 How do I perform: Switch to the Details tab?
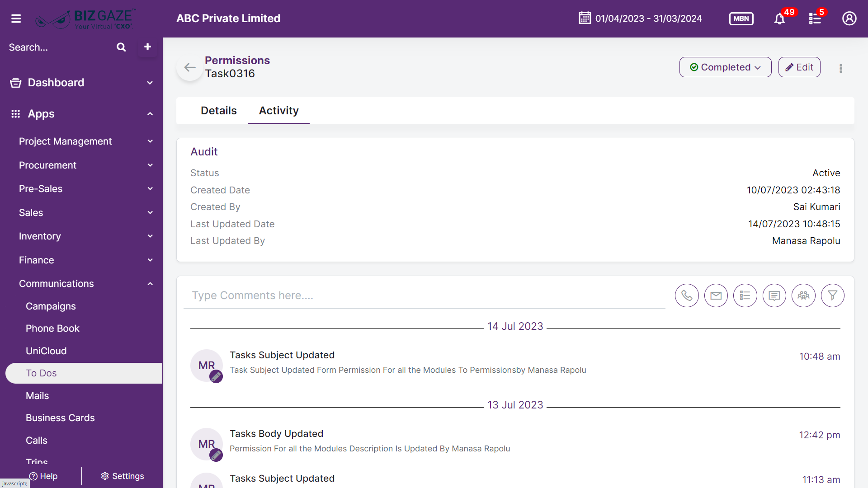(219, 111)
